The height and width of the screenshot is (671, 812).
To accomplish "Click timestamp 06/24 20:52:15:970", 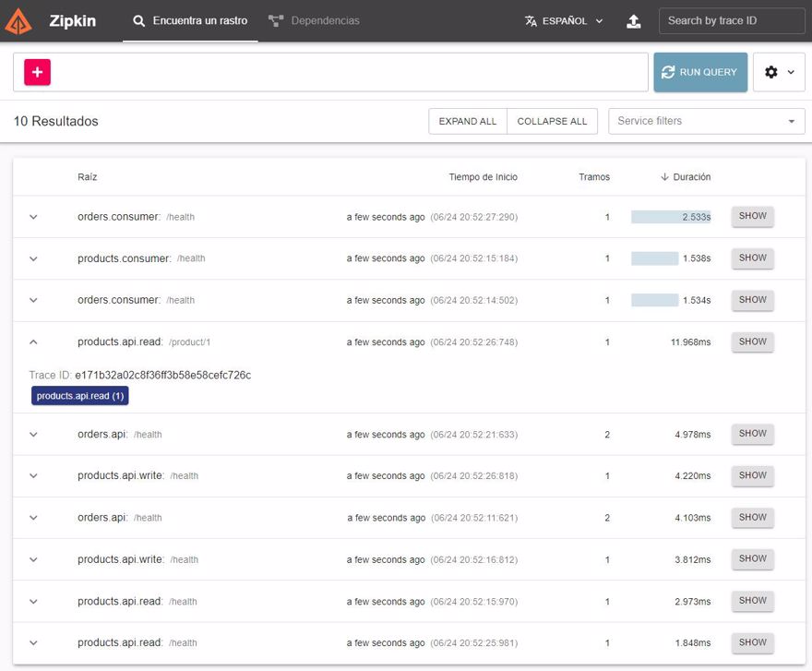I will pyautogui.click(x=474, y=602).
